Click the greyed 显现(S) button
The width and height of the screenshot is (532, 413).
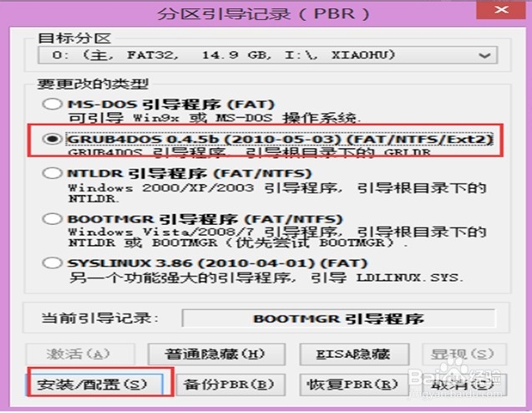pyautogui.click(x=464, y=354)
